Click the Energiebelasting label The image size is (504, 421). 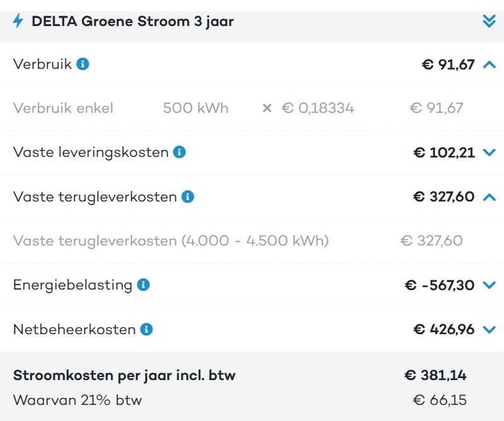coord(72,284)
